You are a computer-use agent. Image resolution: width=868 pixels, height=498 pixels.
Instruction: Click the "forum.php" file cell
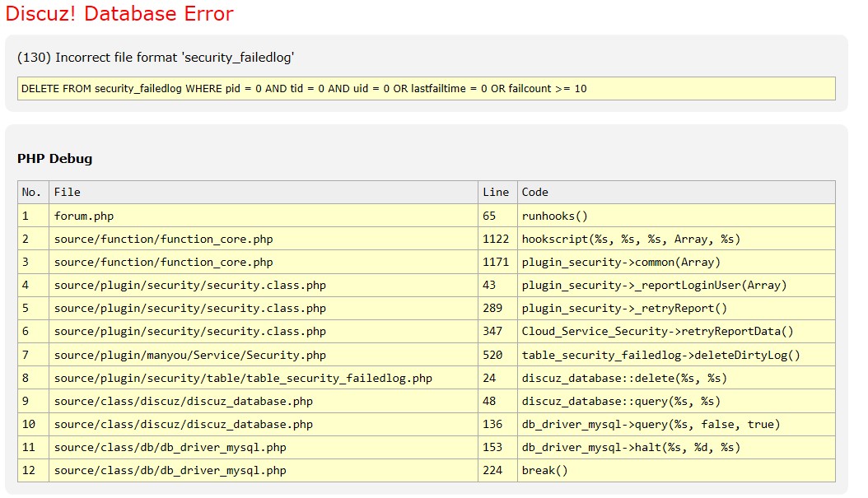coord(264,216)
